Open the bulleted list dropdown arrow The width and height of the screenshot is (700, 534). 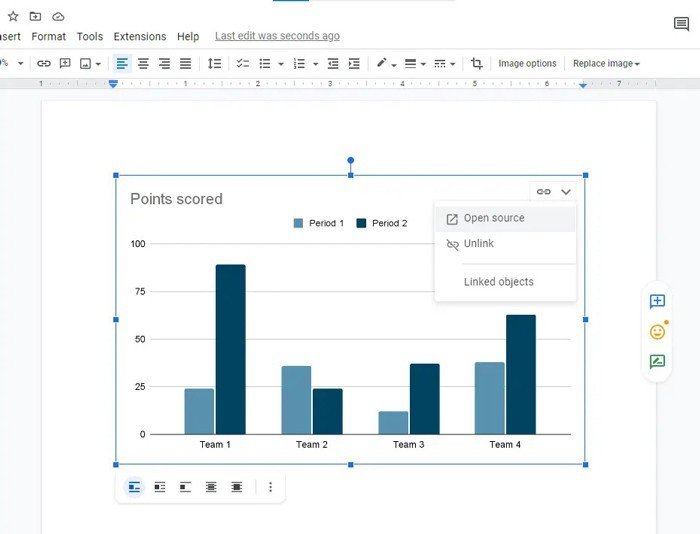281,63
